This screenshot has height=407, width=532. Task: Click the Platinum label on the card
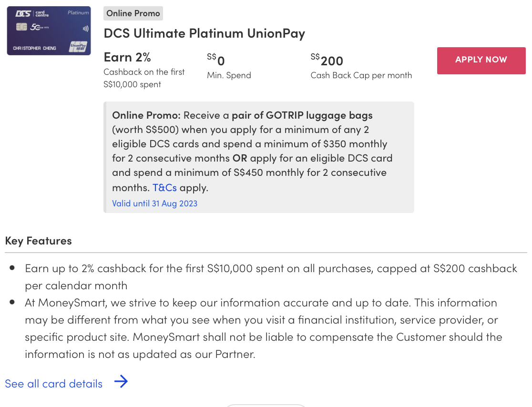78,13
